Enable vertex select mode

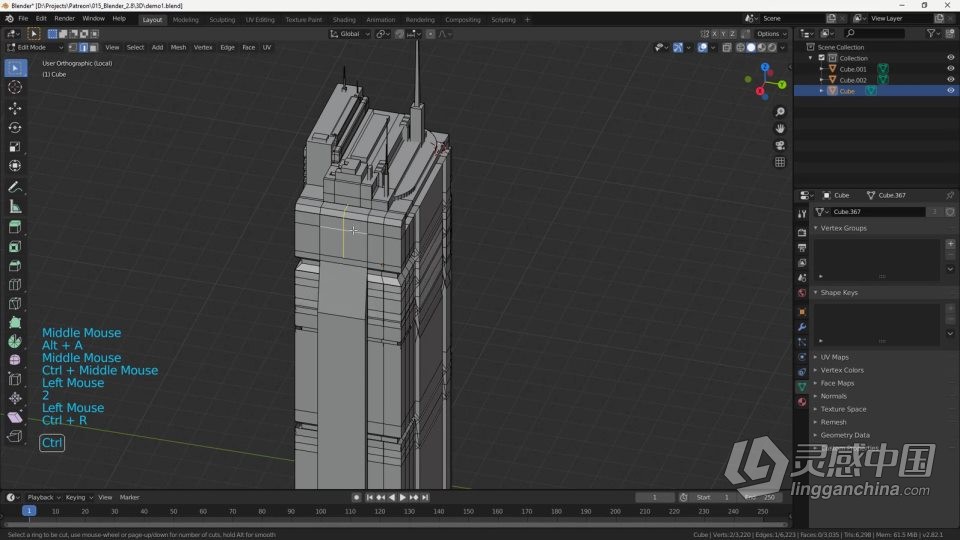[x=73, y=47]
